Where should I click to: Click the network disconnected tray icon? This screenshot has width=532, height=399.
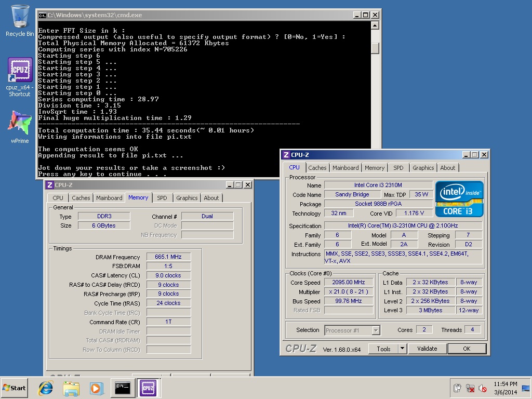(470, 388)
